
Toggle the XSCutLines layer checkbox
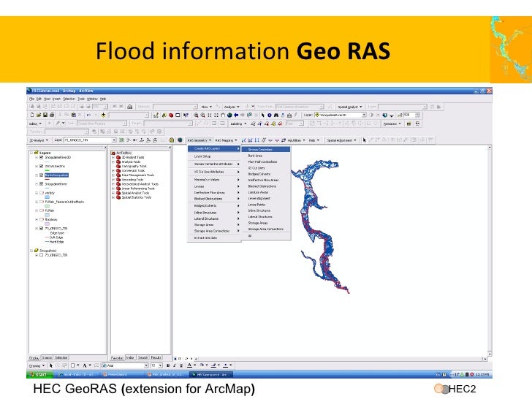click(x=42, y=167)
